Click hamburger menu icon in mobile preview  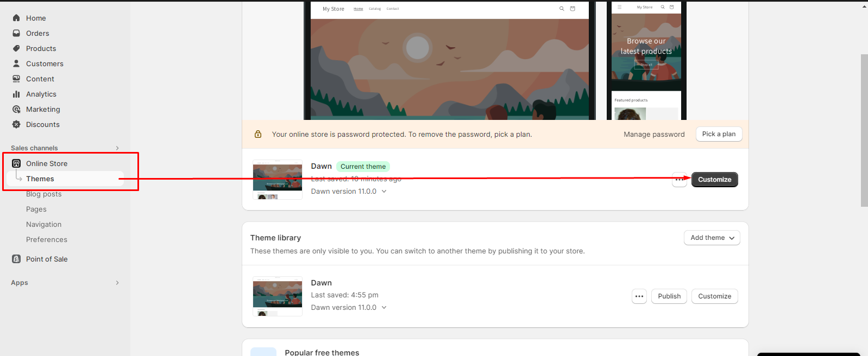pyautogui.click(x=619, y=7)
